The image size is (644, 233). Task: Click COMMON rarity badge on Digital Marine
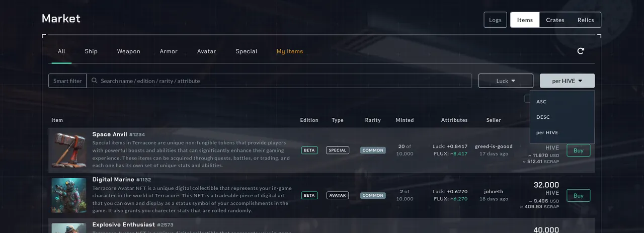pos(373,195)
